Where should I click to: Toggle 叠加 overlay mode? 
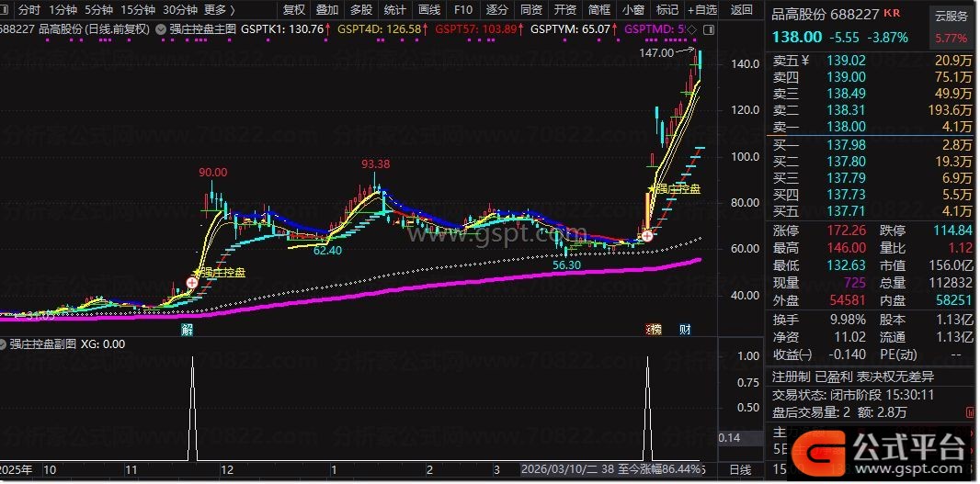[x=327, y=9]
